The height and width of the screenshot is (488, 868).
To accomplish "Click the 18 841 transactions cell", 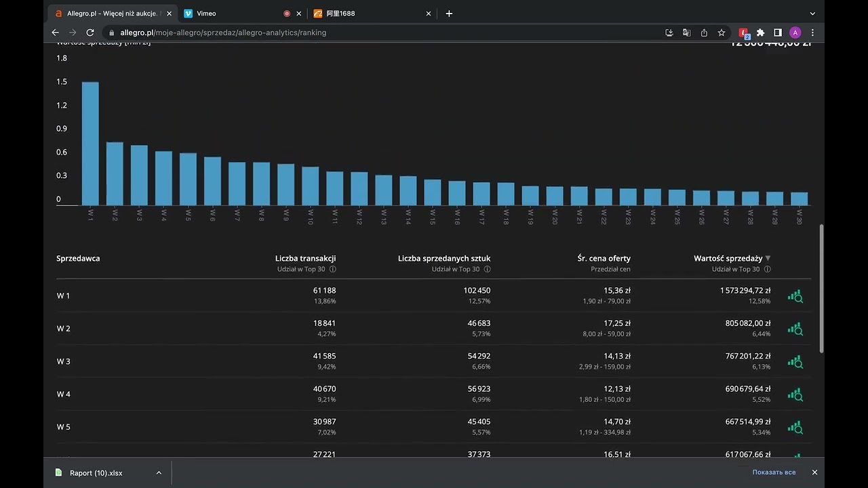I will click(324, 323).
